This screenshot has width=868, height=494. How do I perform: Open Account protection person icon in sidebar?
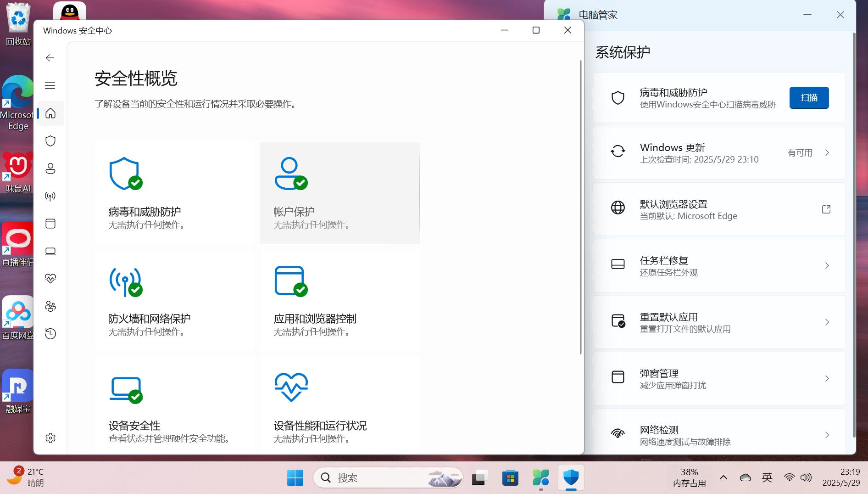tap(50, 168)
